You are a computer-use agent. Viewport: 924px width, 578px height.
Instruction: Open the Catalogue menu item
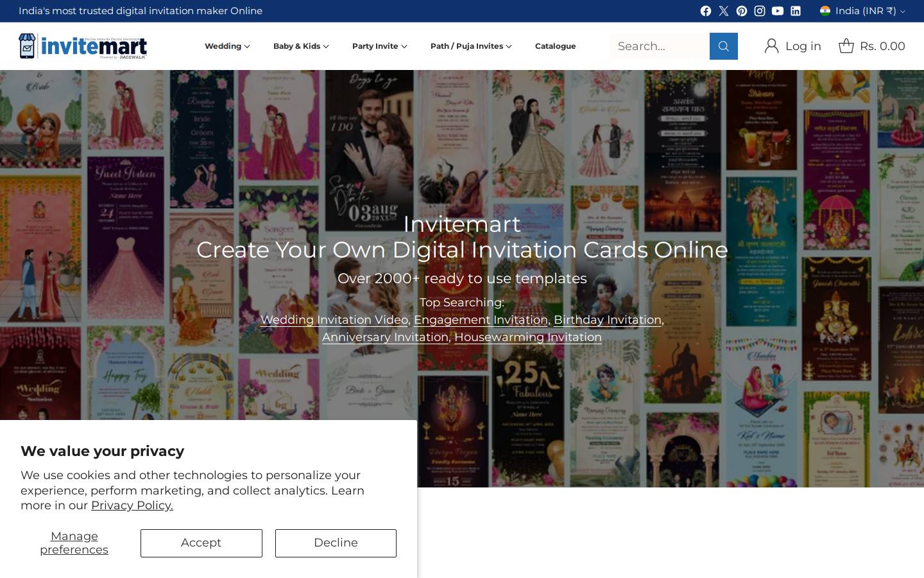(x=555, y=46)
